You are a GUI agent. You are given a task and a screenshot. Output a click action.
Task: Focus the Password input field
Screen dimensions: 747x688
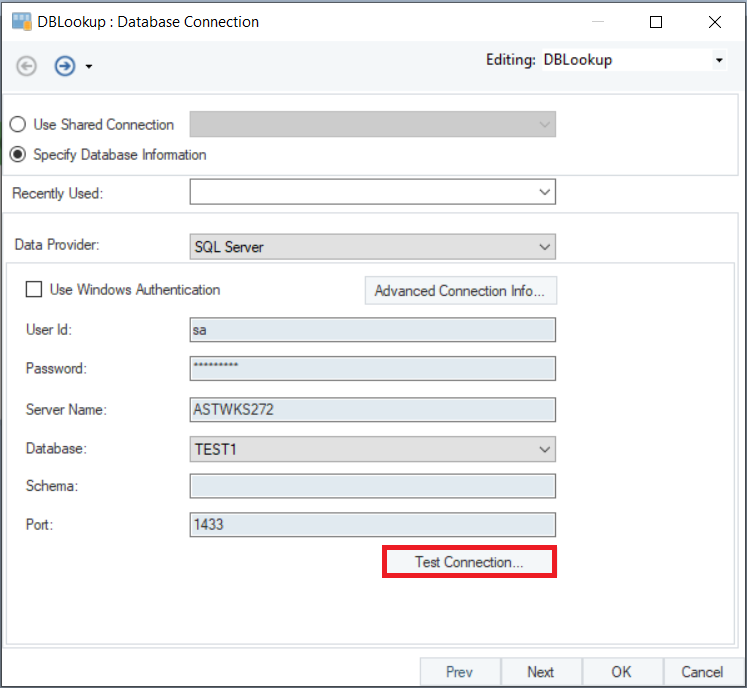(372, 368)
